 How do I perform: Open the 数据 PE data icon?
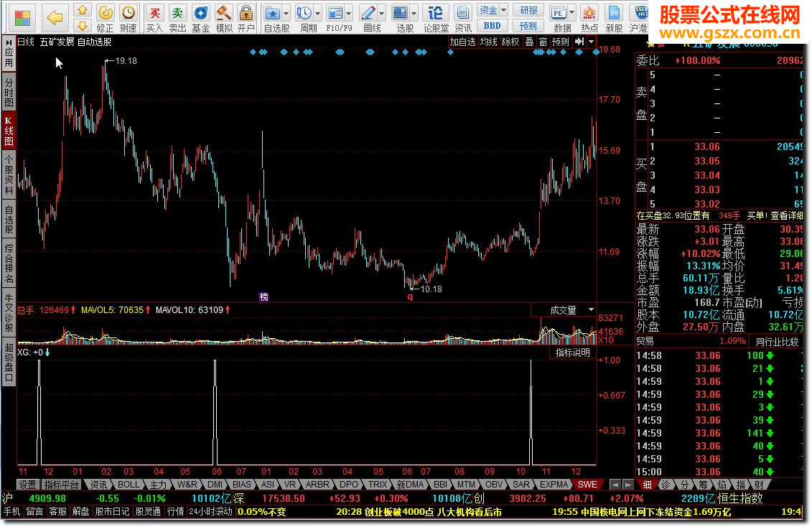[x=559, y=12]
